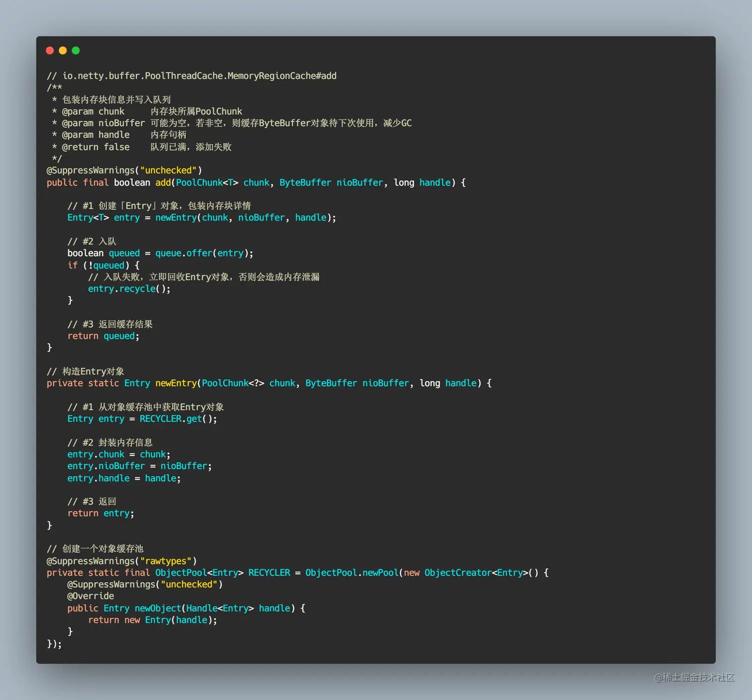Click the green window dot icon
The width and height of the screenshot is (752, 700).
tap(76, 50)
